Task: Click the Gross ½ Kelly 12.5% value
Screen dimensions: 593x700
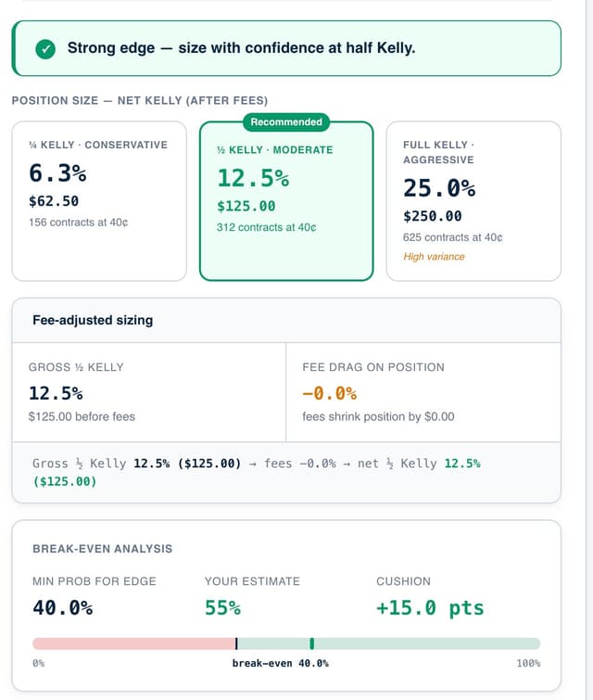Action: (56, 393)
